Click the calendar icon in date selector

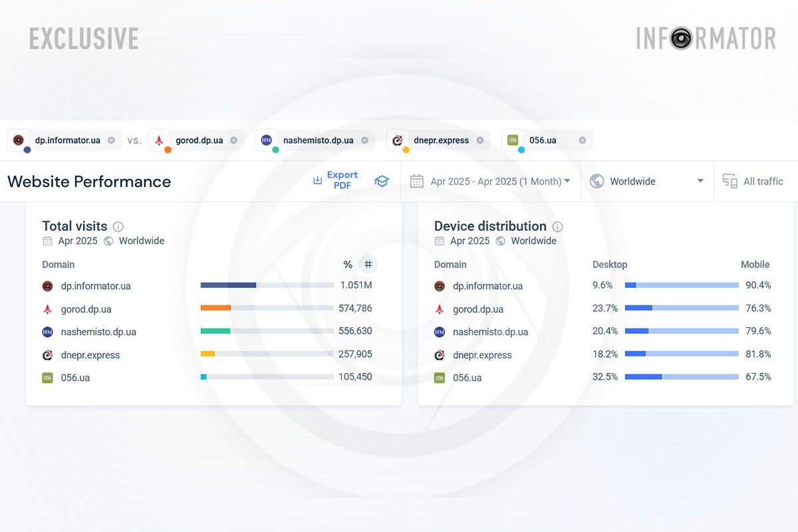tap(417, 182)
